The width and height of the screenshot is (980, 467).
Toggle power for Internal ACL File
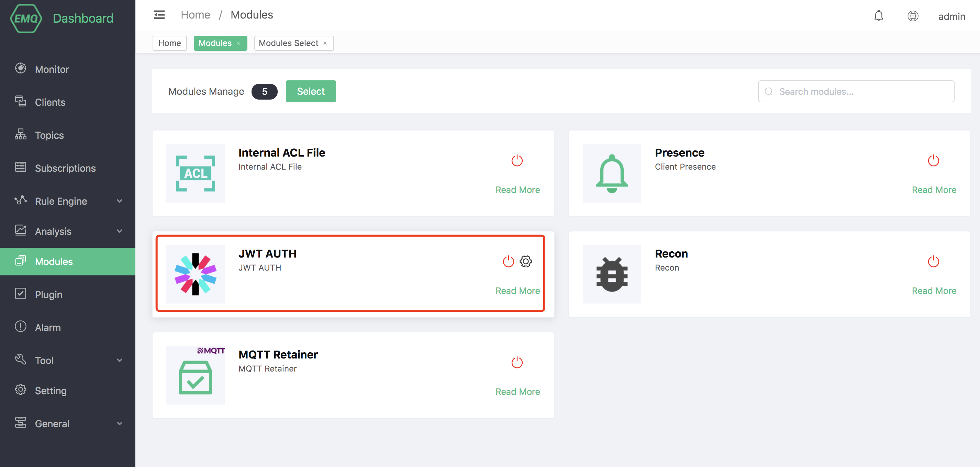(517, 160)
